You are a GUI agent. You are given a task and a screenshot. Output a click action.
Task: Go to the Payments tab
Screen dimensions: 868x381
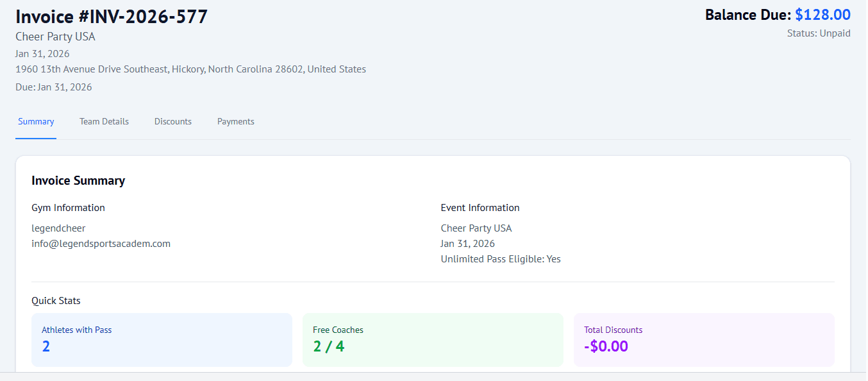point(235,121)
